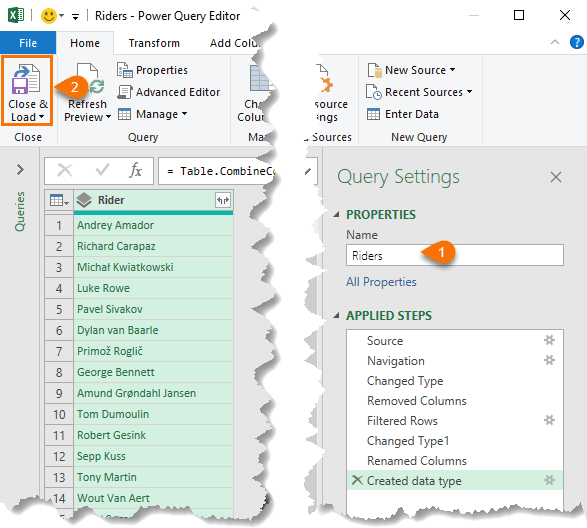Open settings gear for Navigation step

click(x=549, y=360)
